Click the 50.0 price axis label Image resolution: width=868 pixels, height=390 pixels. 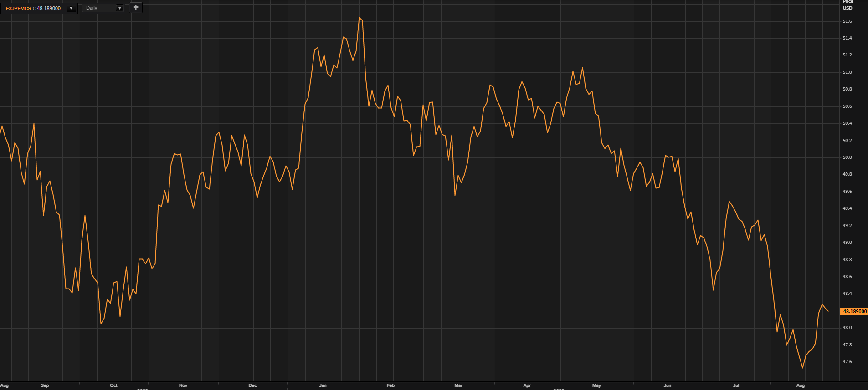(847, 157)
